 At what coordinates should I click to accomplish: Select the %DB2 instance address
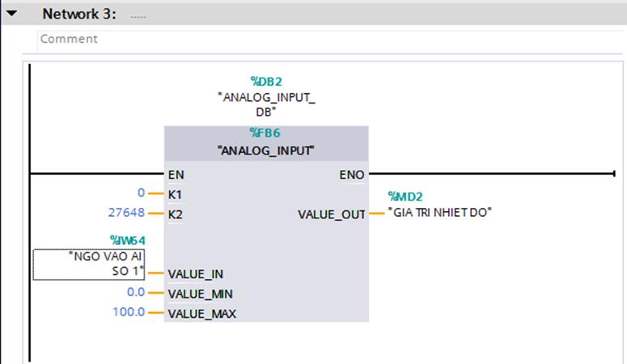coord(266,81)
